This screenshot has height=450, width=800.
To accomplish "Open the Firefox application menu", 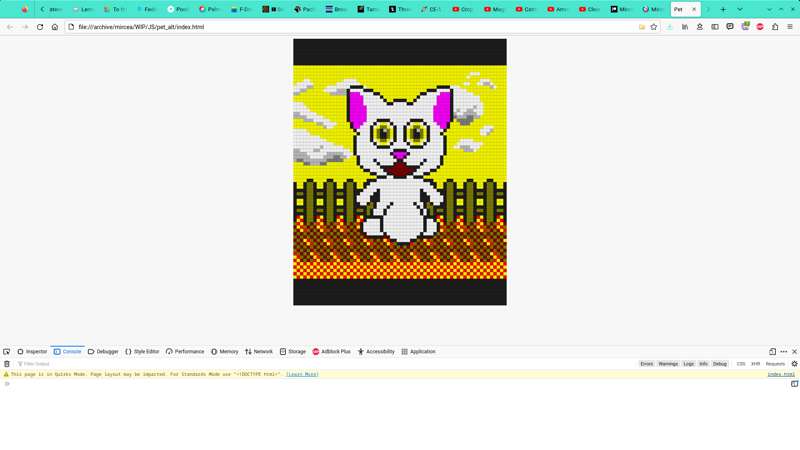I will pyautogui.click(x=790, y=27).
